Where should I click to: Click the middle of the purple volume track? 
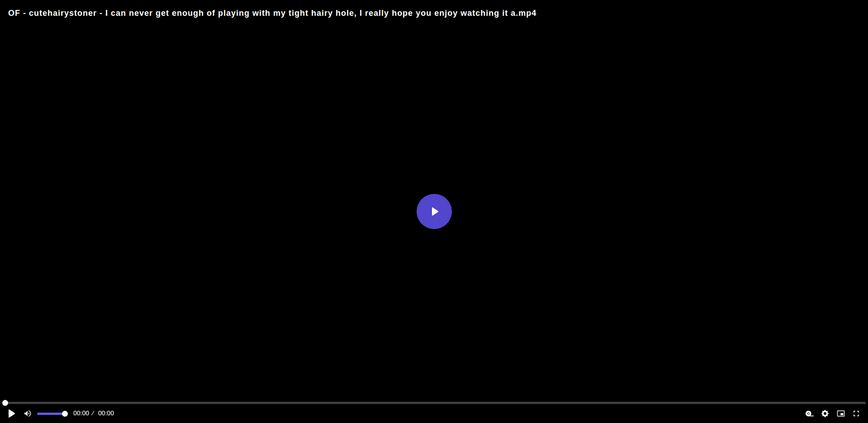(x=51, y=414)
